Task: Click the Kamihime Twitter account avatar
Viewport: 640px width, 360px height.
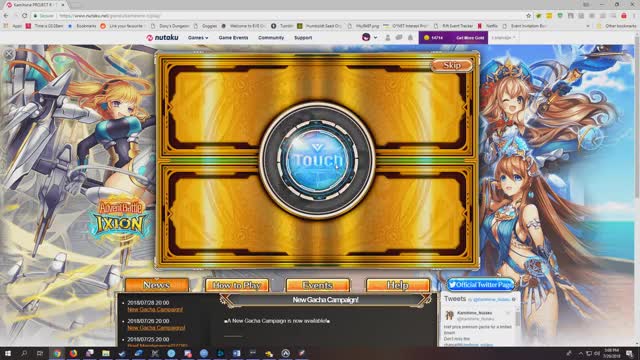Action: point(449,315)
